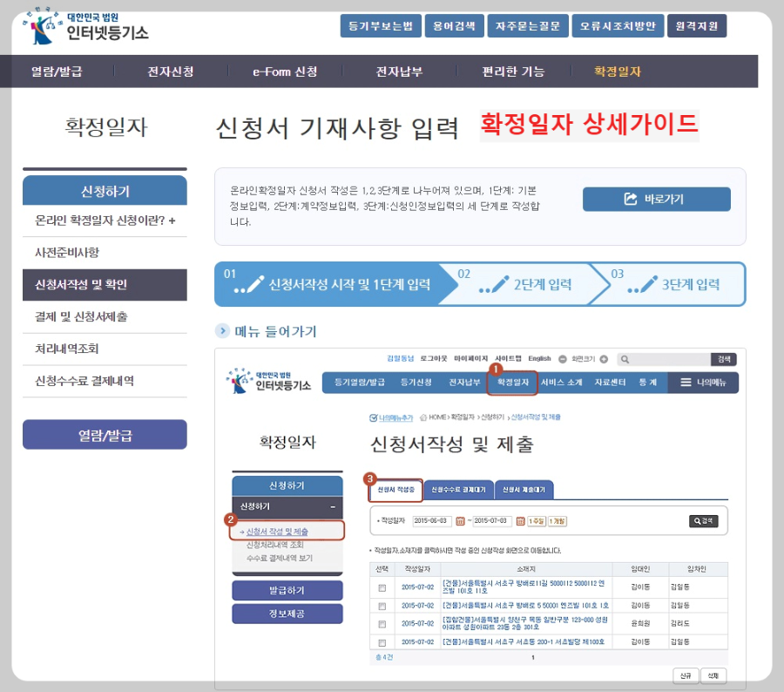Check the selection box for the 윤희원 row

tap(382, 624)
